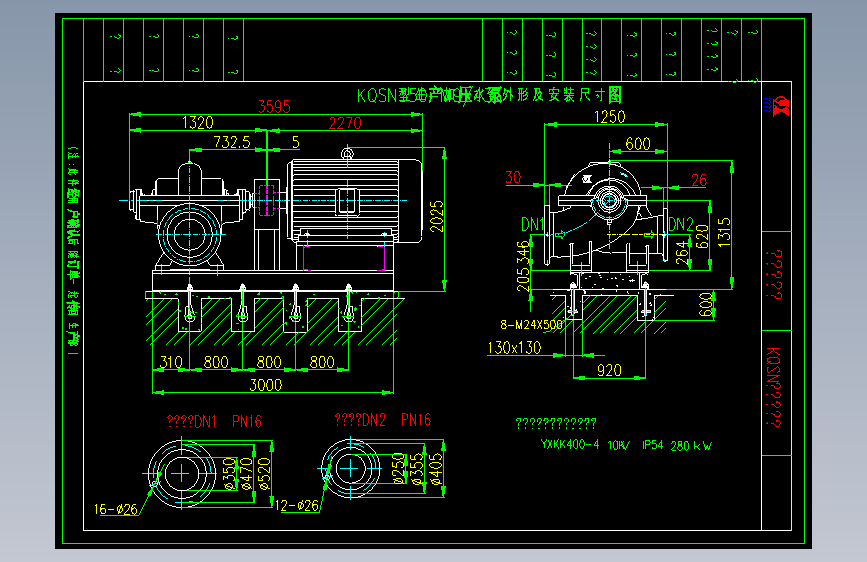Click the red 30 dimension label
The height and width of the screenshot is (562, 867).
(513, 177)
